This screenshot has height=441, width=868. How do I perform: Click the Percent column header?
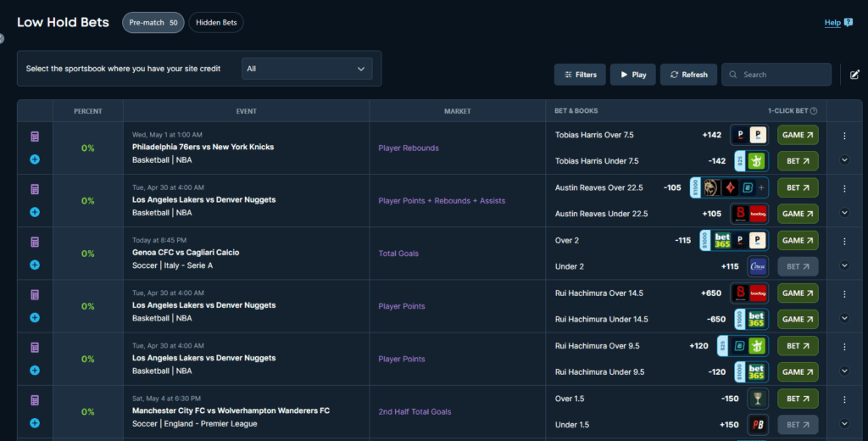pyautogui.click(x=88, y=111)
